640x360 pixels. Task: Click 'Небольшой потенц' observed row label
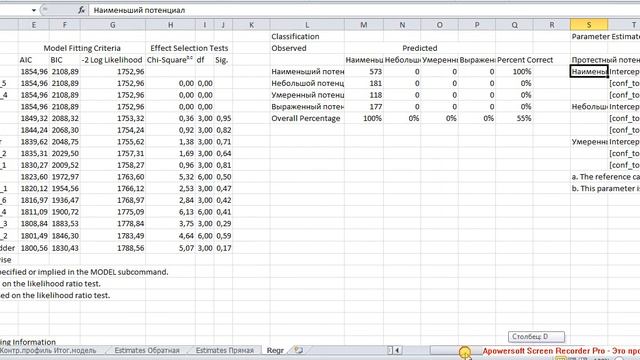[x=307, y=84]
